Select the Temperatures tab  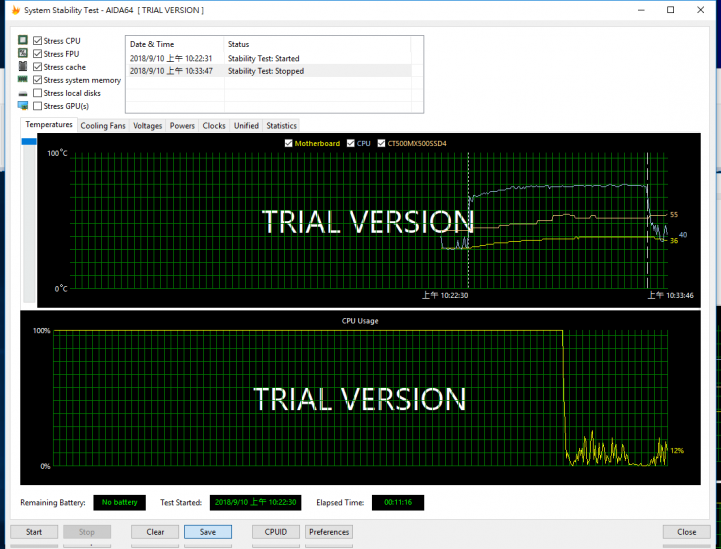[49, 125]
